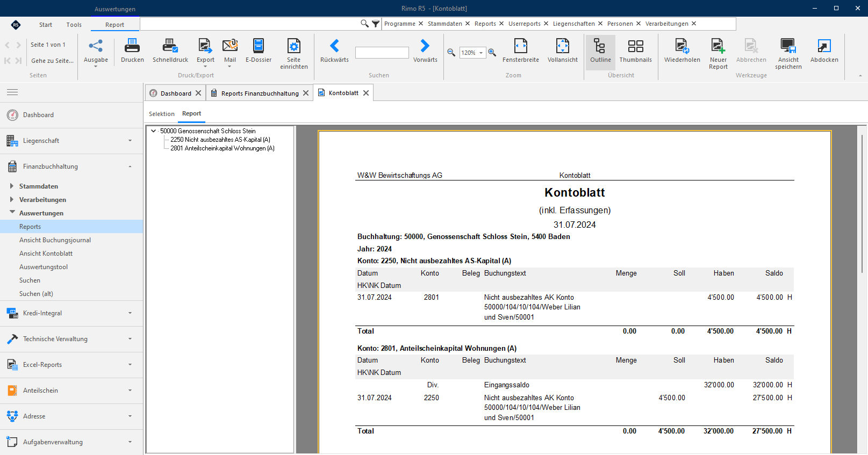
Task: Toggle the hamburger sidebar menu
Action: click(12, 92)
